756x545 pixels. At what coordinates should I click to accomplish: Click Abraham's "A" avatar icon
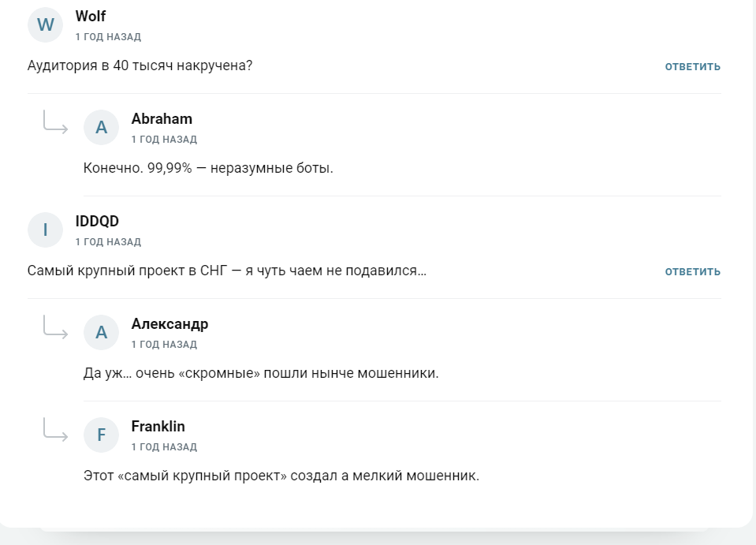tap(101, 127)
